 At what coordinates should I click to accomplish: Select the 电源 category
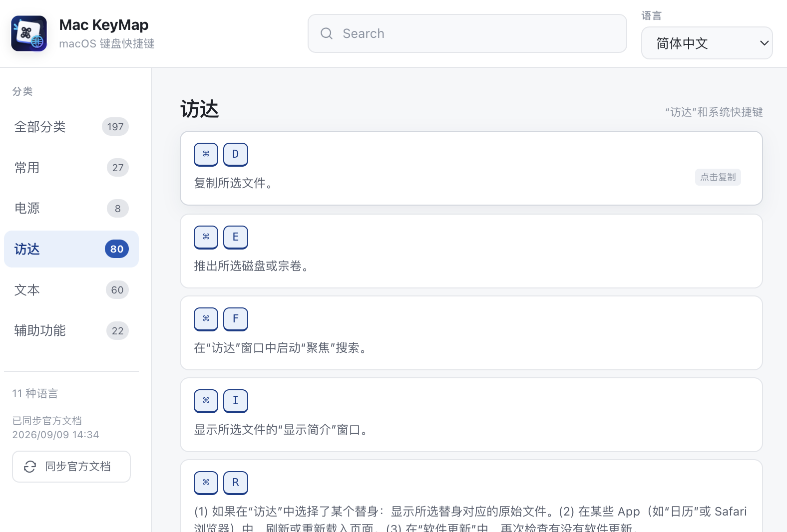tap(71, 208)
